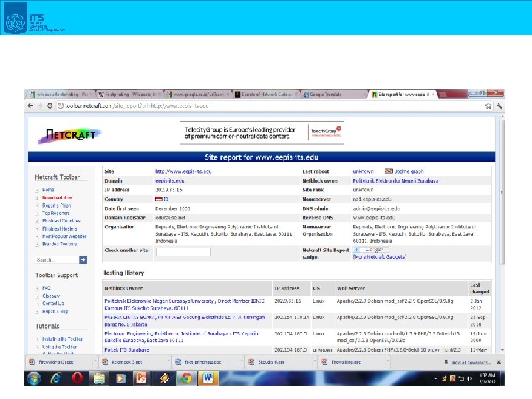Open the More Netcraft Gadgets link

(380, 257)
